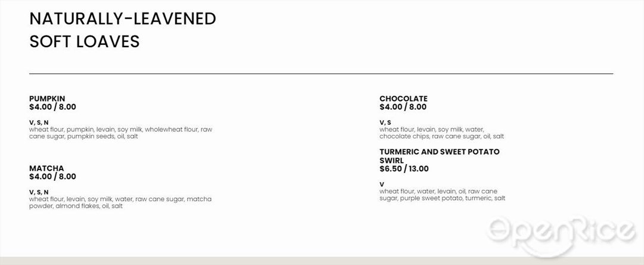Select the Chocolate loaf title
Viewport: 644px width, 265px height.
(403, 98)
